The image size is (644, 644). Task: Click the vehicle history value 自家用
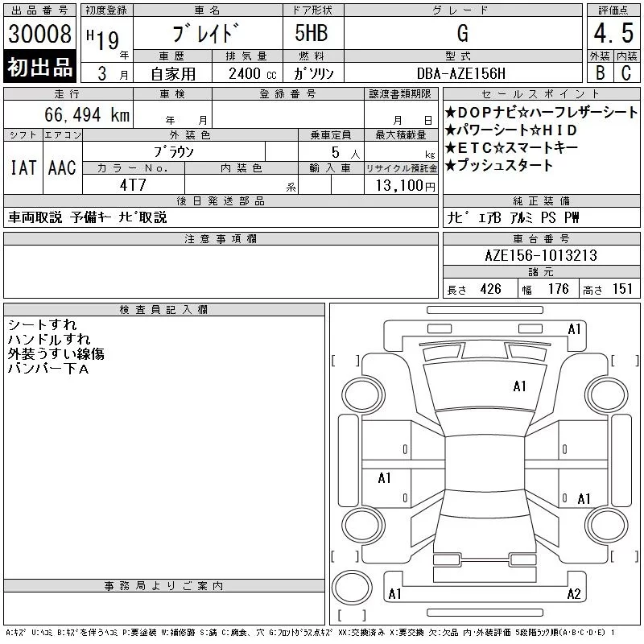coord(173,74)
